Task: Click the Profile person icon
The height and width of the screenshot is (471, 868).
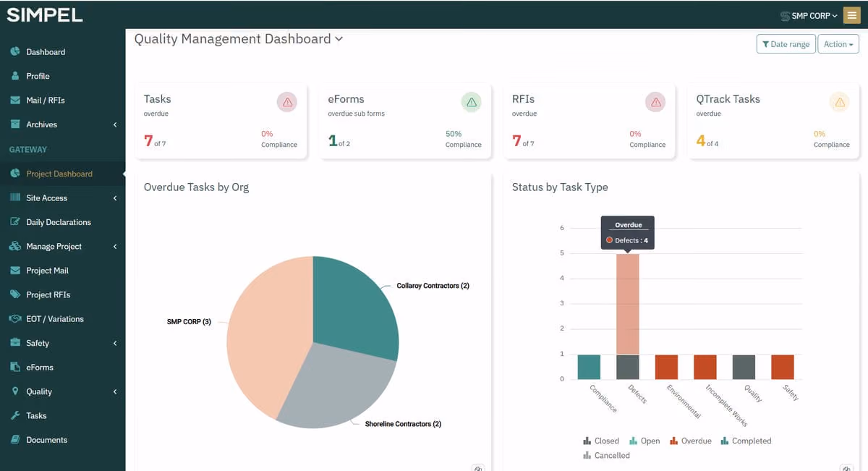Action: pyautogui.click(x=15, y=76)
